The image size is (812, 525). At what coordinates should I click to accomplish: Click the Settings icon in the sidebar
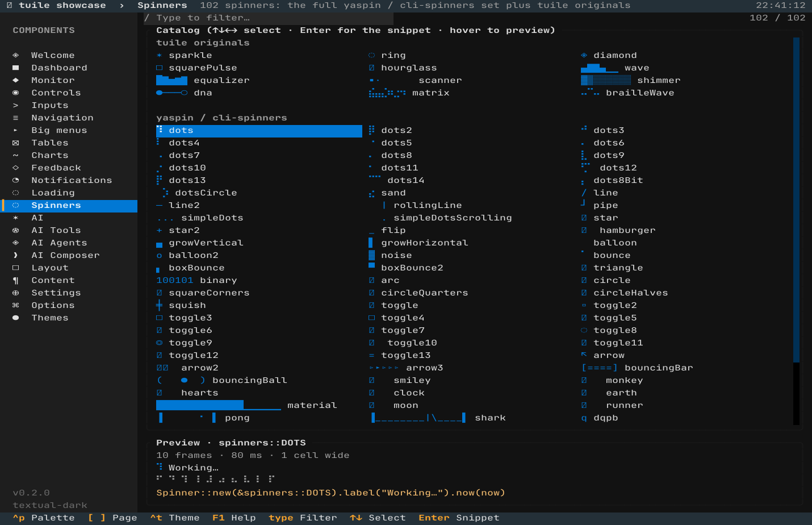(x=15, y=293)
